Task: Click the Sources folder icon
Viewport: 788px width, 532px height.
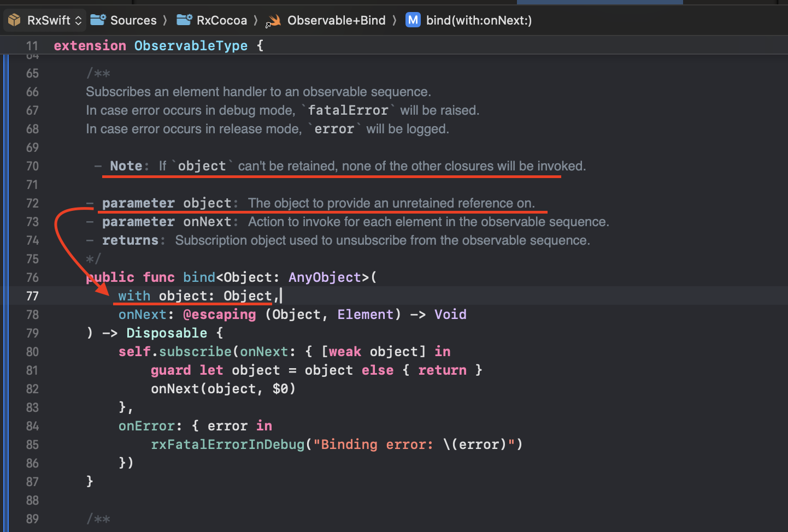Action: pyautogui.click(x=98, y=20)
